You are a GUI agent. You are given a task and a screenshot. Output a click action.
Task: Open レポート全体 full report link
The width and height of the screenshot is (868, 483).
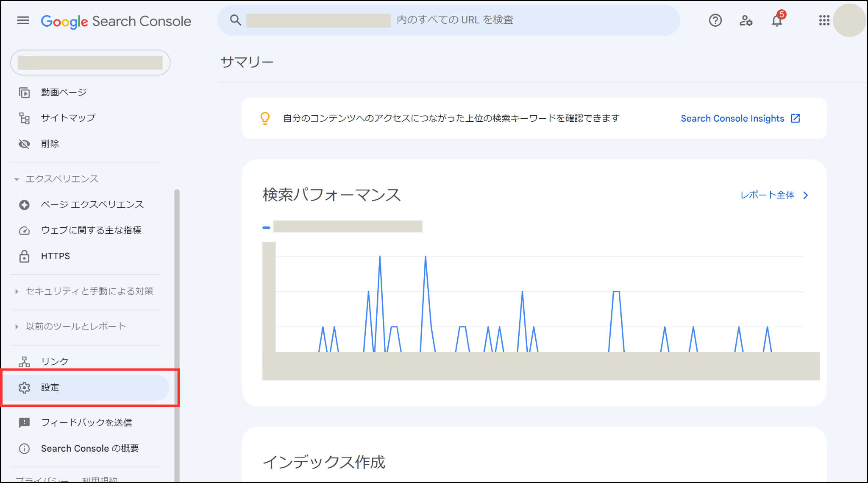pyautogui.click(x=767, y=195)
